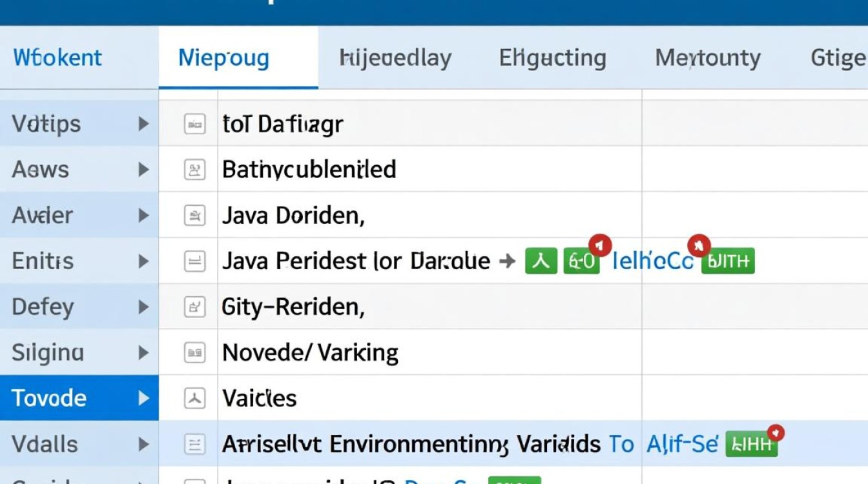
Task: Click the "IelhoCc" link
Action: [652, 261]
